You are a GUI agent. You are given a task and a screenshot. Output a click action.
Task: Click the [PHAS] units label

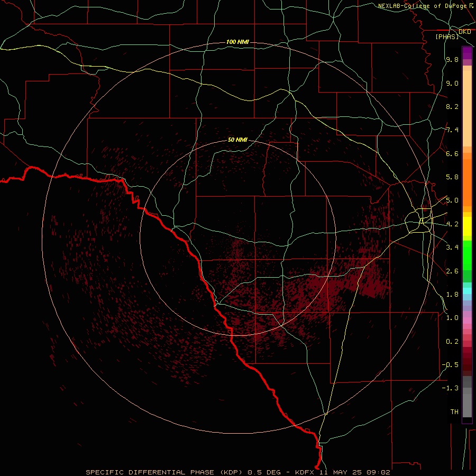coord(447,36)
